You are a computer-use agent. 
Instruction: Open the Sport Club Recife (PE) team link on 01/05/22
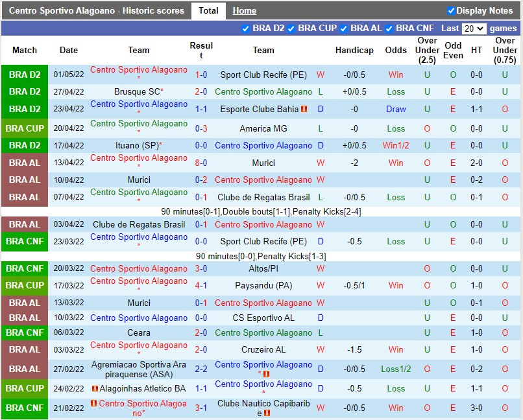pos(263,75)
